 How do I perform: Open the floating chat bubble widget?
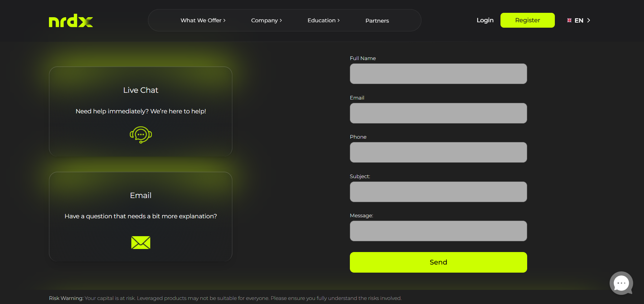click(x=621, y=283)
